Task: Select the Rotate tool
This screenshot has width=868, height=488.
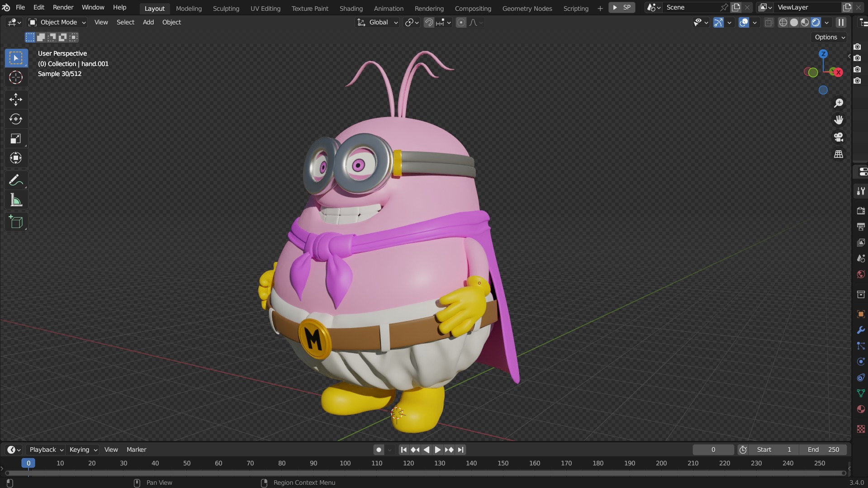Action: click(16, 119)
